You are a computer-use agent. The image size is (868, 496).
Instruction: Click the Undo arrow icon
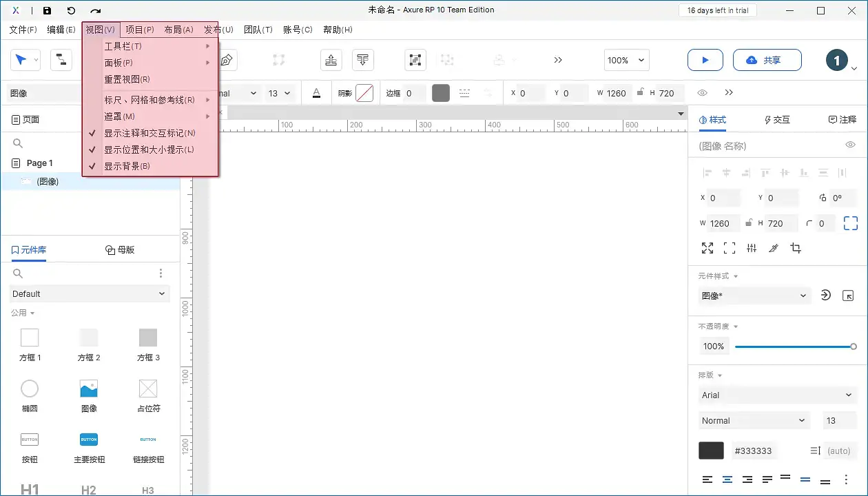point(72,10)
